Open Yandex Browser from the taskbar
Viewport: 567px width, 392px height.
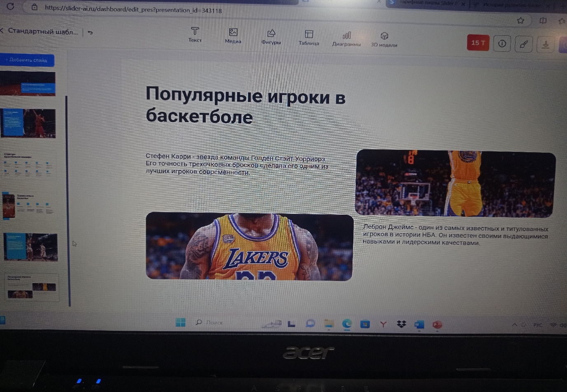(383, 325)
